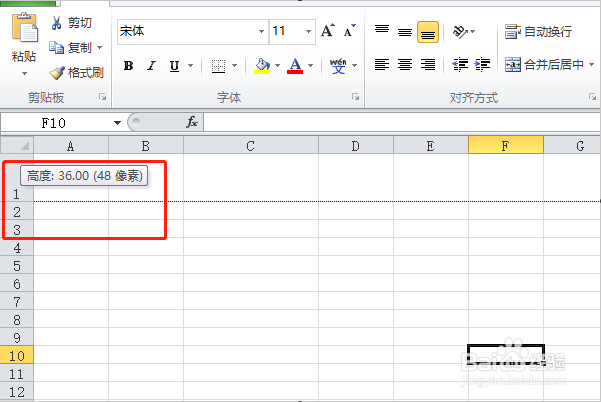
Task: Select column C header
Action: coord(251,146)
